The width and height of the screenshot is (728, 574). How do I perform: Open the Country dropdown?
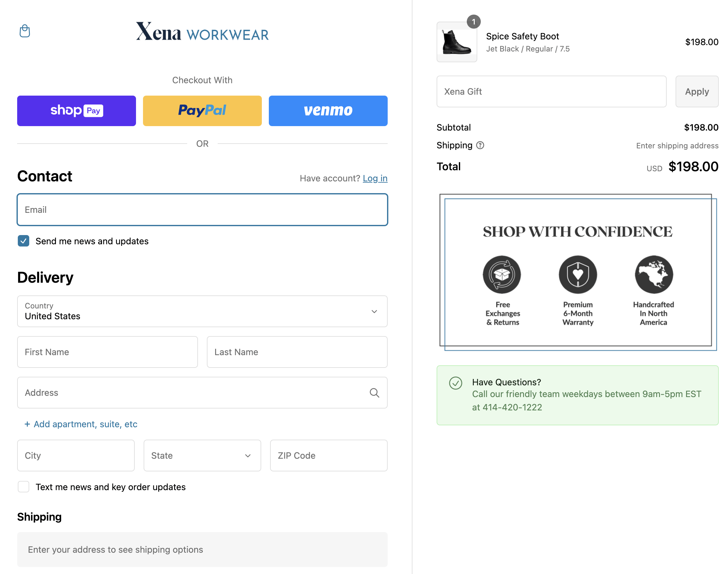[x=202, y=311]
